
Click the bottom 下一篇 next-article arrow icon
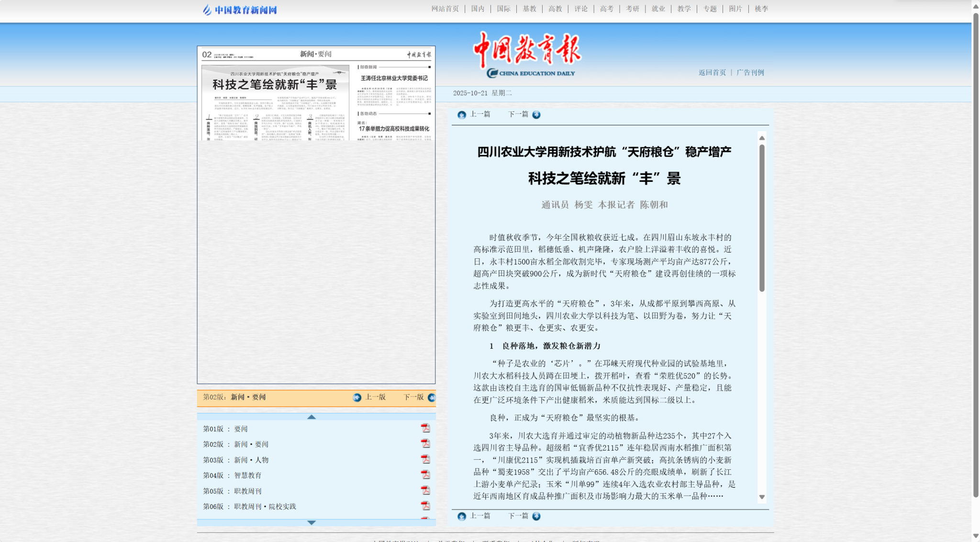click(536, 516)
